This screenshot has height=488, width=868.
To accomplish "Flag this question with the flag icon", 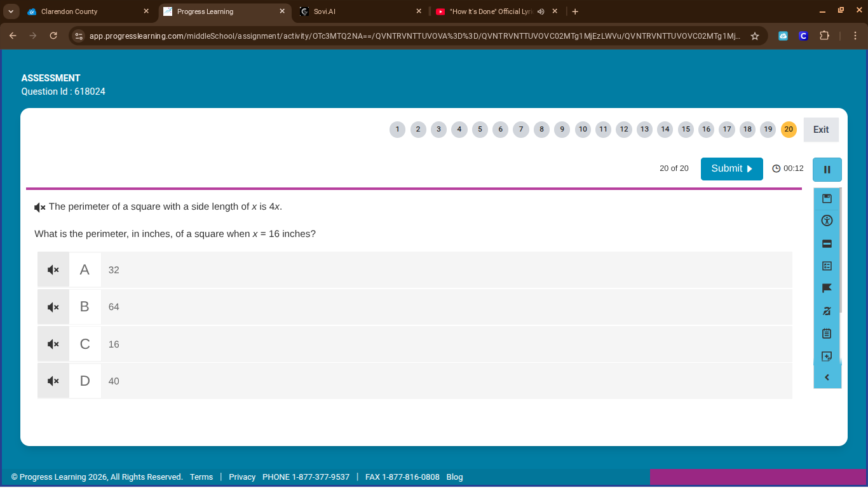I will coord(827,288).
